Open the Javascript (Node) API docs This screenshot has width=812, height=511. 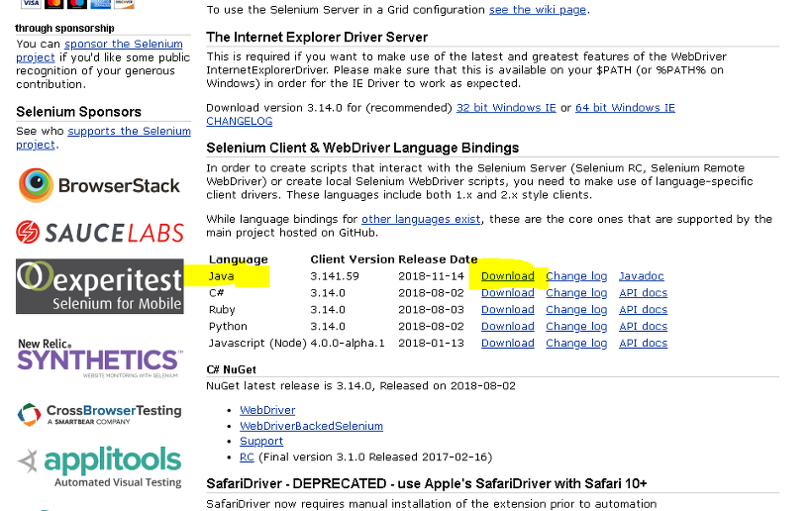[x=644, y=343]
